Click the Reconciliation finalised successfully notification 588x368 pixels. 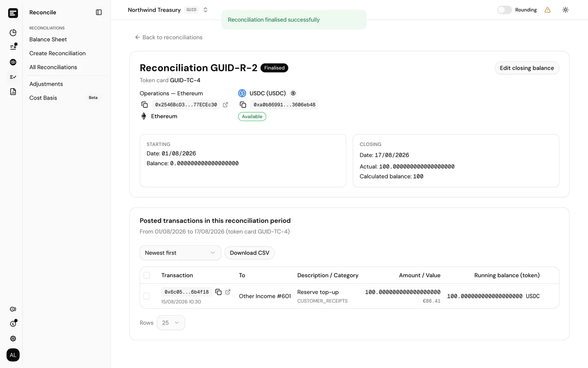tap(294, 20)
